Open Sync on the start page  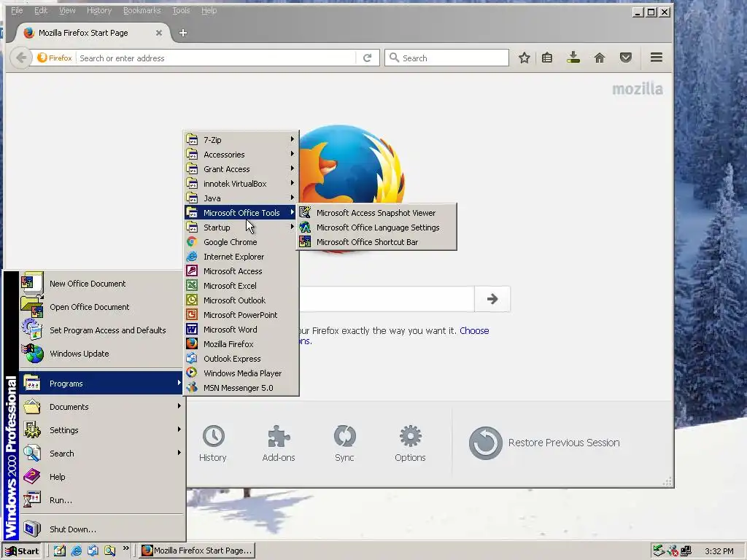click(x=344, y=443)
